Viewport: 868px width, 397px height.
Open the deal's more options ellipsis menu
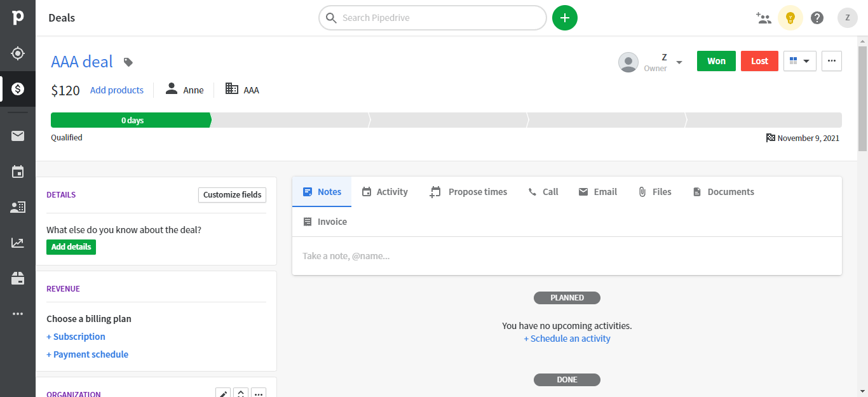[832, 61]
